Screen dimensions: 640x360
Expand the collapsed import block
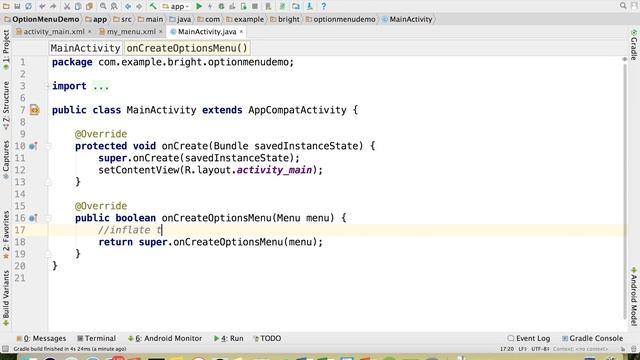48,86
